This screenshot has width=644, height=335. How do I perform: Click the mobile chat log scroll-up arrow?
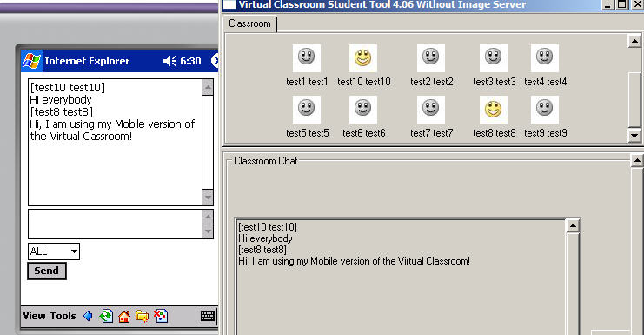pyautogui.click(x=208, y=87)
